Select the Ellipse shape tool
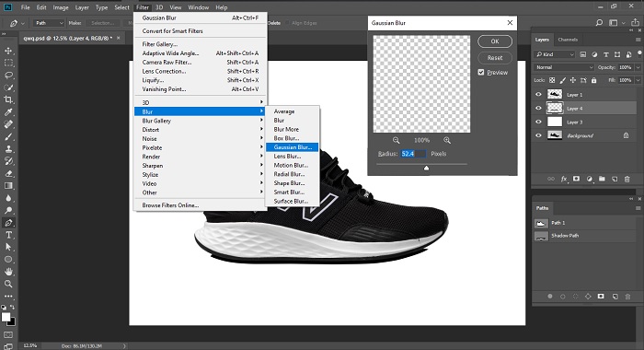 (x=8, y=260)
